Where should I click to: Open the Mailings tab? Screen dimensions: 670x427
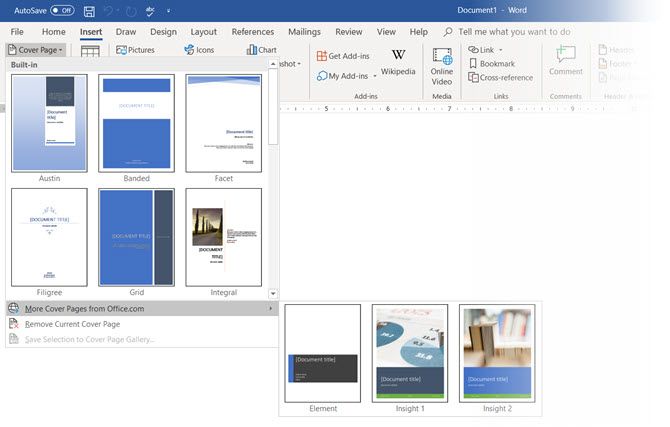(x=304, y=32)
